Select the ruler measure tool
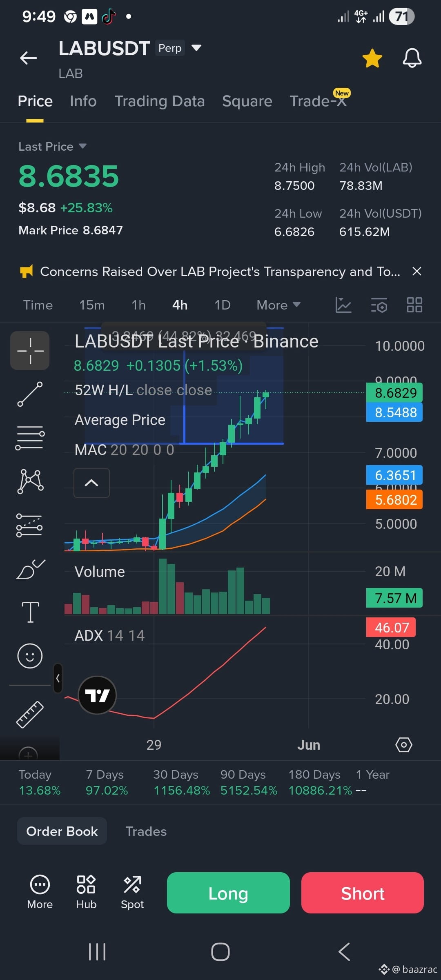Viewport: 441px width, 980px height. point(30,715)
